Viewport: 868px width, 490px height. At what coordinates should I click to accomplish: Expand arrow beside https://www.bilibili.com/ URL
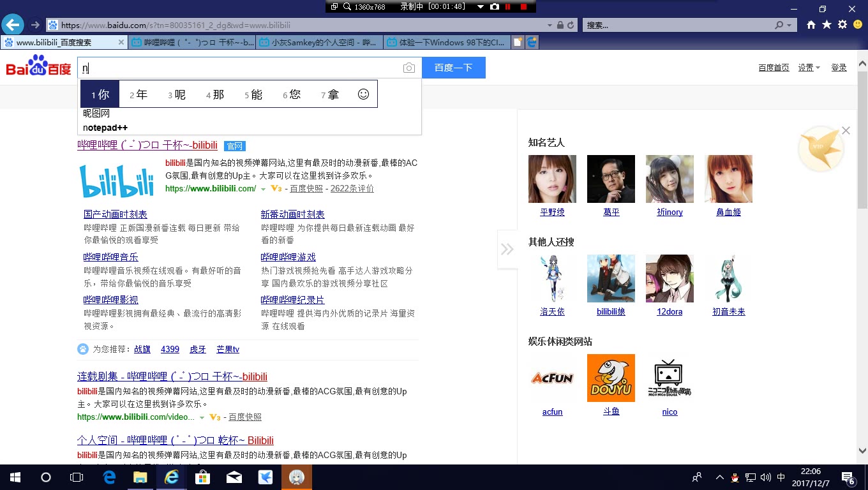point(263,189)
